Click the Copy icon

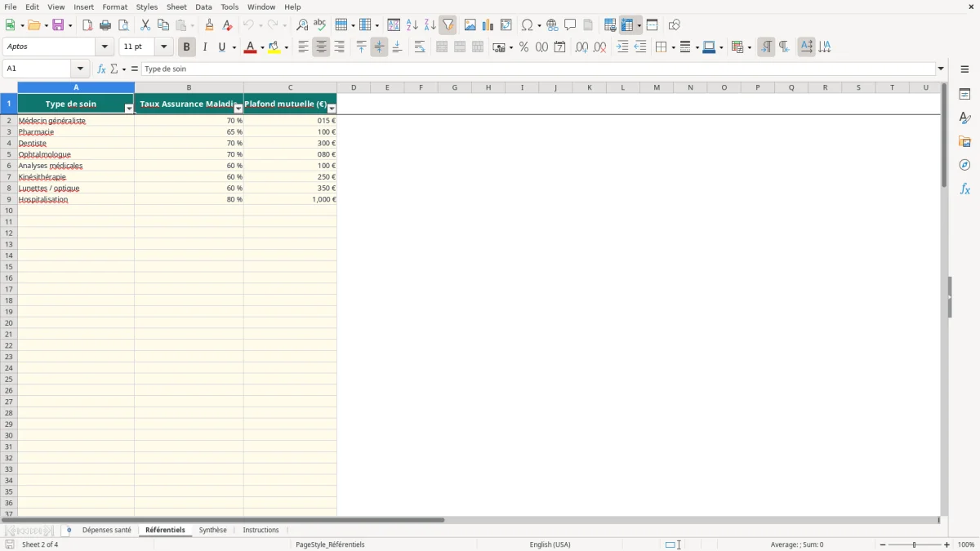point(163,25)
